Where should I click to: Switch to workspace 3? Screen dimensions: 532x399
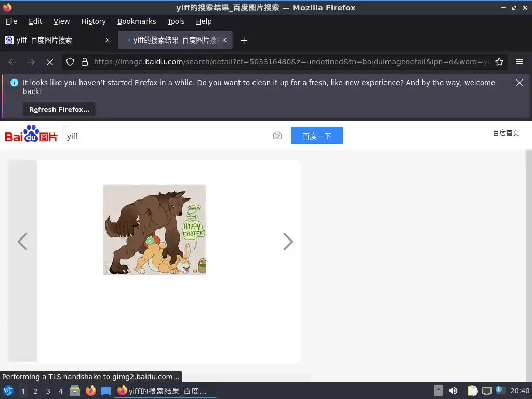[48, 391]
